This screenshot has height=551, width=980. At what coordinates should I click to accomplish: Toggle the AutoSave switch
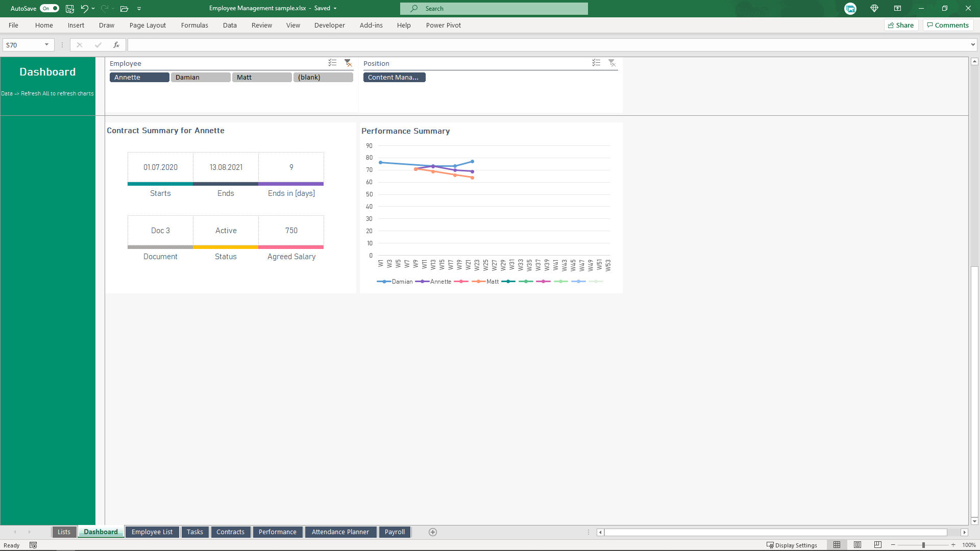pyautogui.click(x=50, y=8)
